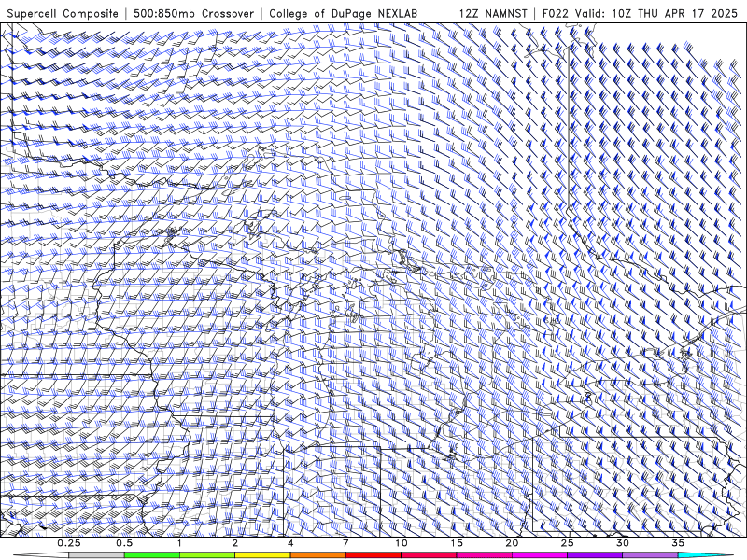Click the legend value 2

click(x=235, y=543)
